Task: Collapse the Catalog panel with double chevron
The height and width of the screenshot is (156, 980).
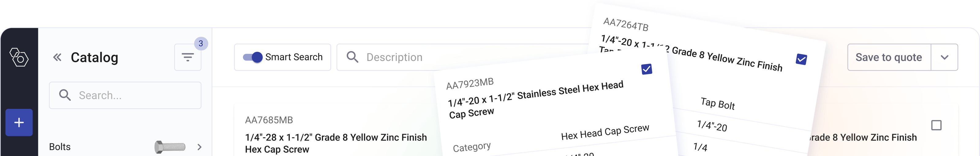Action: point(57,58)
